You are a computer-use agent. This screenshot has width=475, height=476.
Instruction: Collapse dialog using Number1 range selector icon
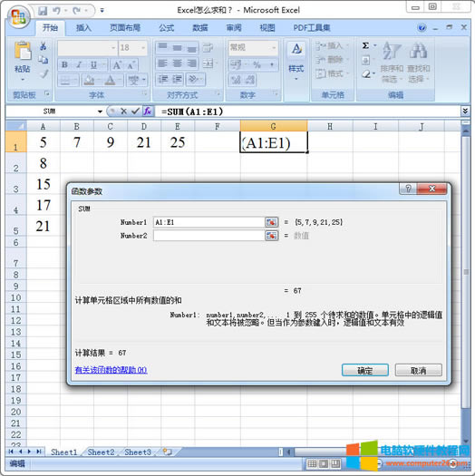point(271,222)
